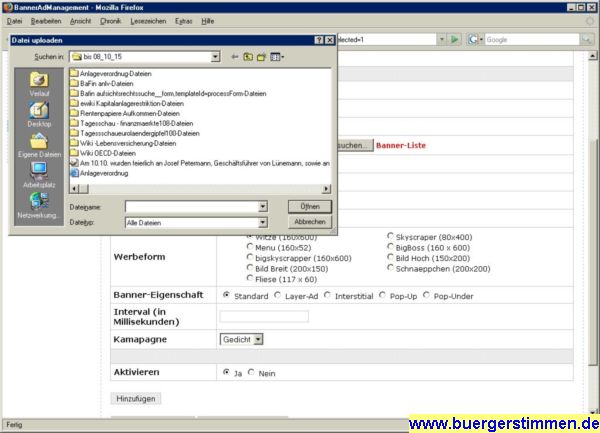Click the file list scroll-right arrow

[326, 189]
